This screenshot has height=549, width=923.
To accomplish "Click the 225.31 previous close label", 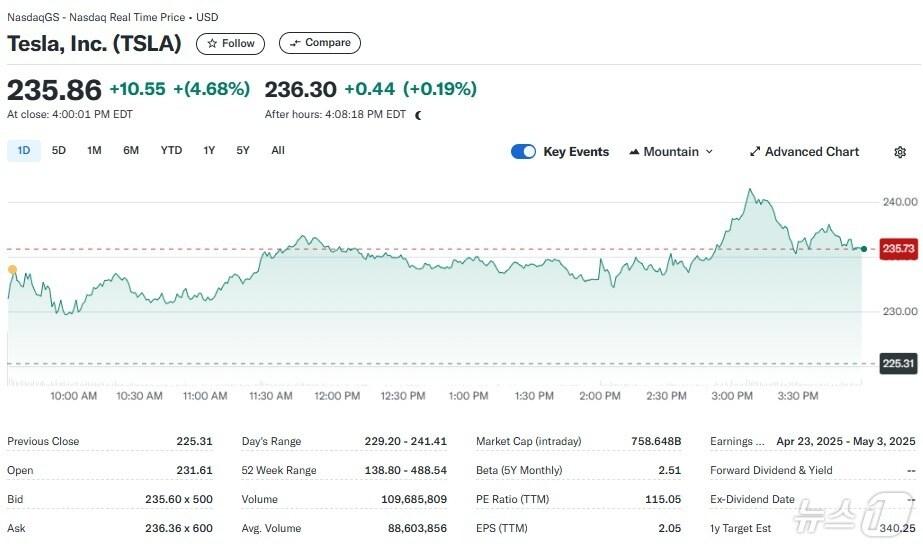I will coord(898,364).
